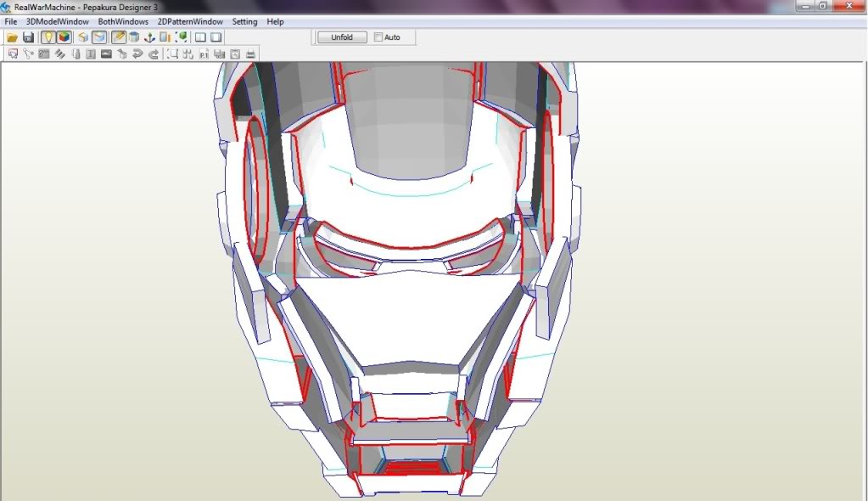The width and height of the screenshot is (868, 501).
Task: Click the anchor icon in toolbar
Action: click(x=149, y=37)
